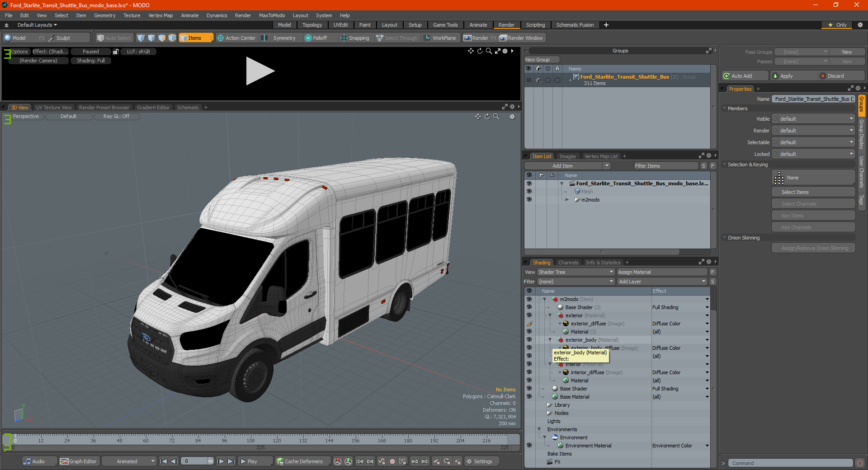The height and width of the screenshot is (470, 868).
Task: Open the Render Window
Action: [521, 38]
